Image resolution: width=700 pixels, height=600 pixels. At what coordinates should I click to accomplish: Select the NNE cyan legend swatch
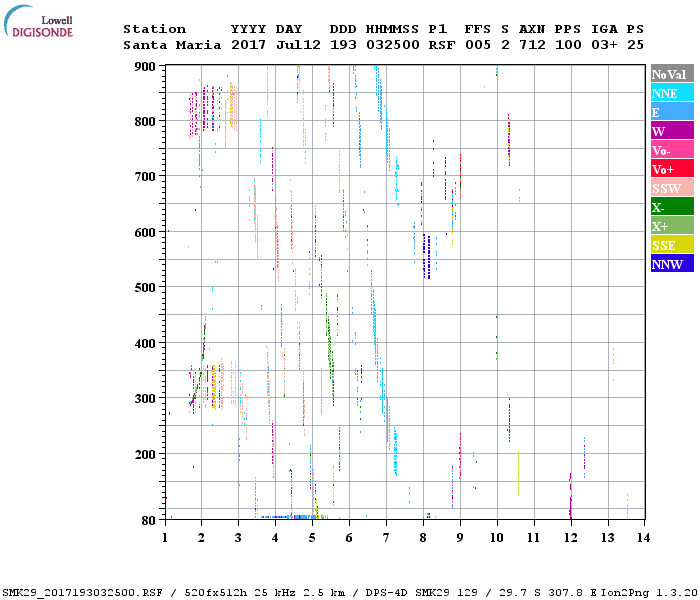tap(672, 92)
